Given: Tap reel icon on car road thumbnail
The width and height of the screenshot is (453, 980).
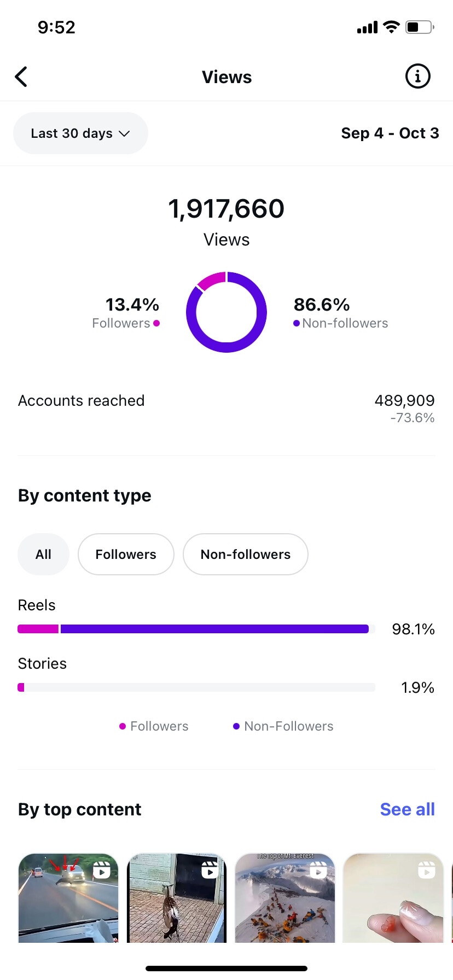Looking at the screenshot, I should tap(102, 870).
